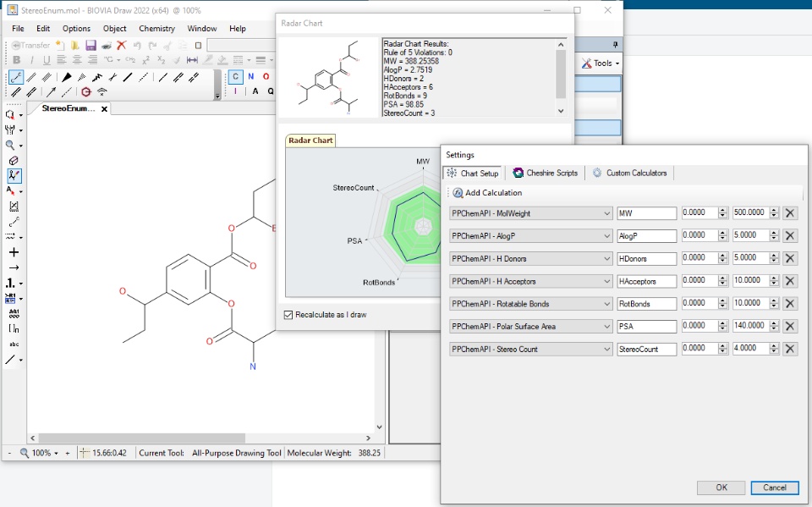
Task: Select the generic A atom button
Action: (255, 91)
